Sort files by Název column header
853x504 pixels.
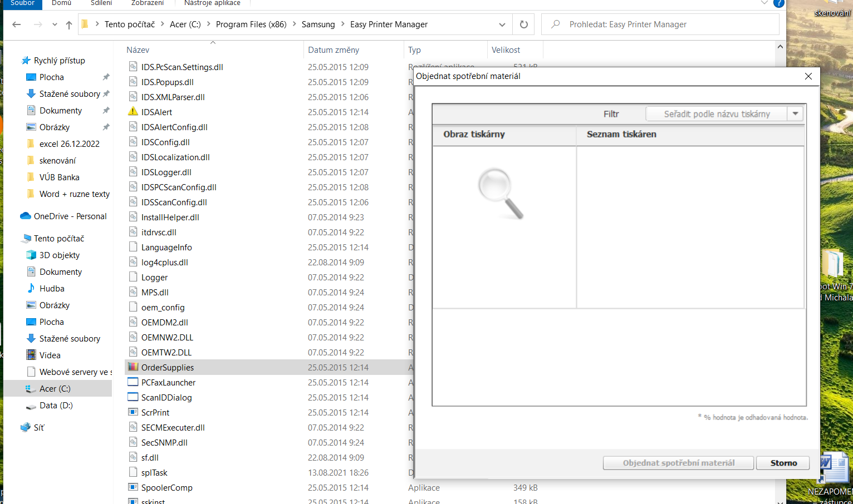coord(214,50)
